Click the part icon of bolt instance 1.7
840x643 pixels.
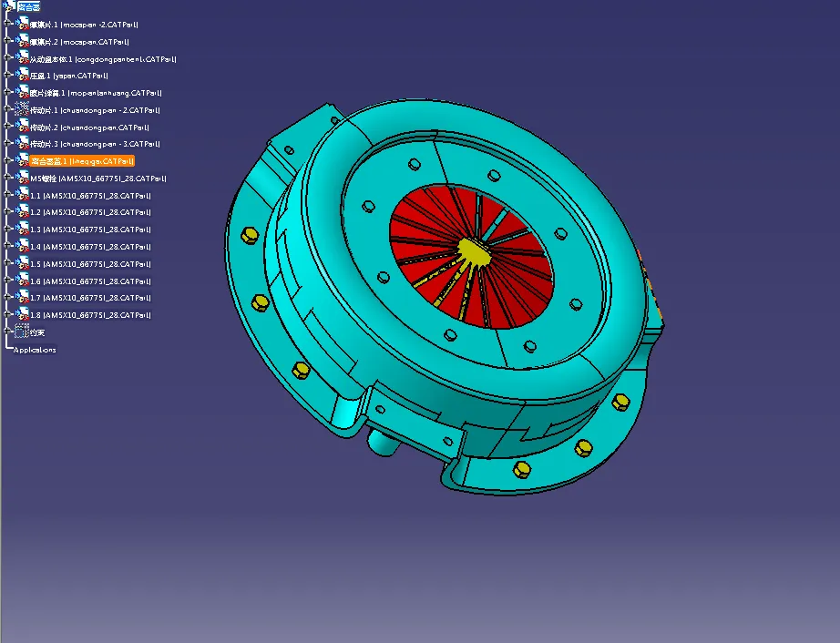click(x=22, y=297)
